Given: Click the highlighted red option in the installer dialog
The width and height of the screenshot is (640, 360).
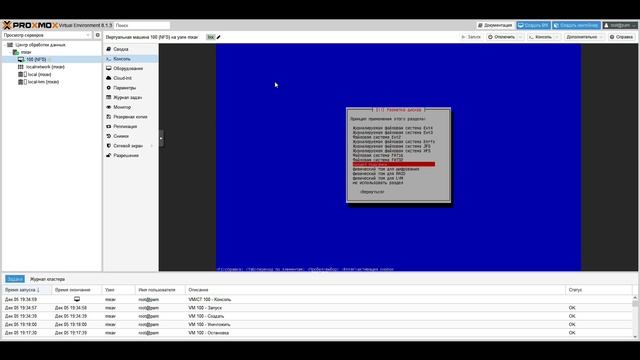Looking at the screenshot, I should pos(393,164).
